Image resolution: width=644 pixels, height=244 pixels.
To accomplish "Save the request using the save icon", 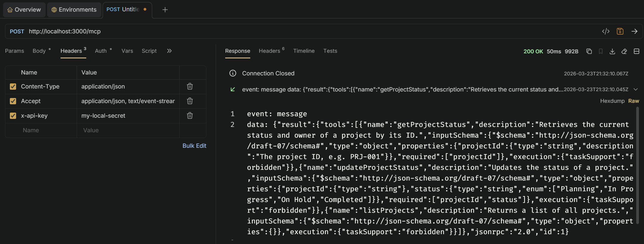I will pyautogui.click(x=620, y=31).
